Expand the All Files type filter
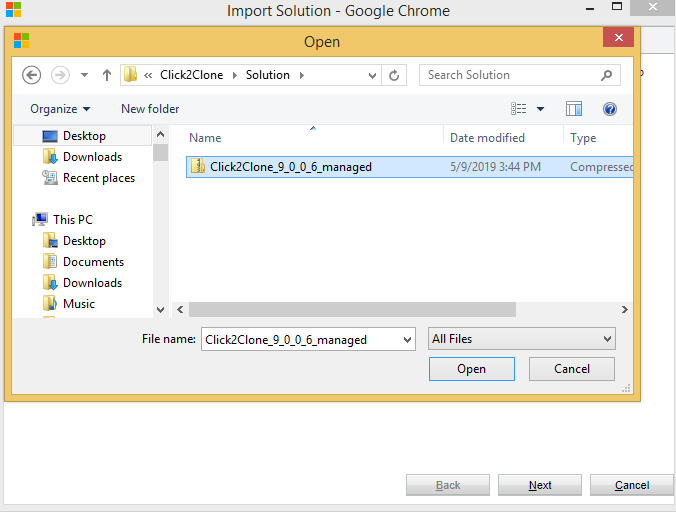 522,339
